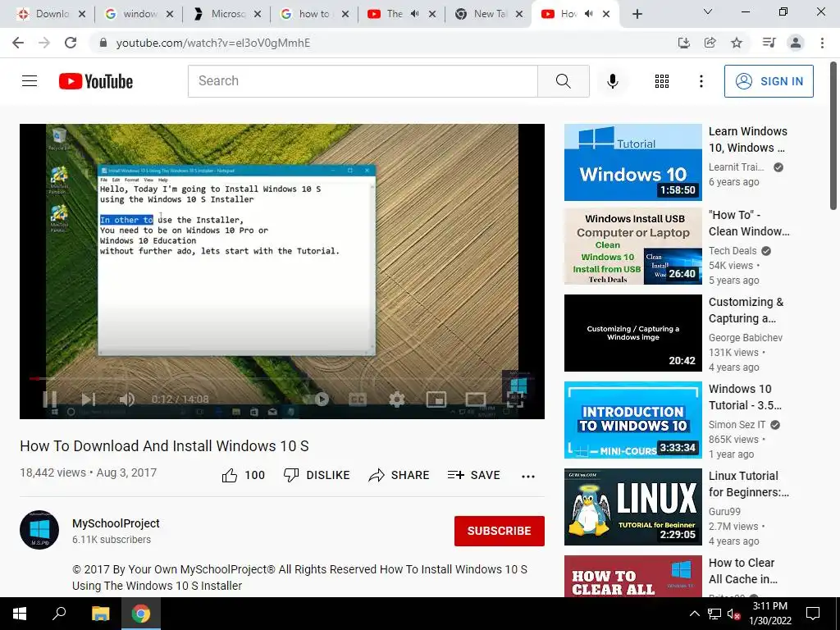Pause the video with the pause button

pyautogui.click(x=50, y=399)
